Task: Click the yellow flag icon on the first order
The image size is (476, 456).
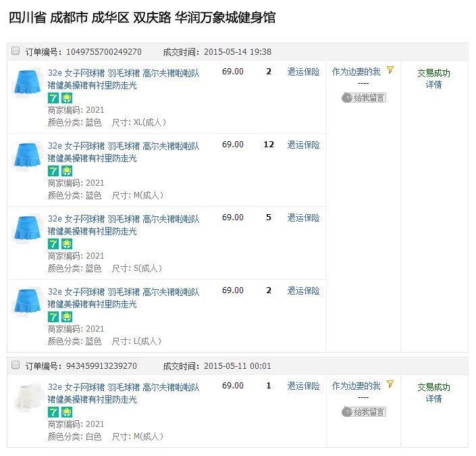Action: point(390,70)
